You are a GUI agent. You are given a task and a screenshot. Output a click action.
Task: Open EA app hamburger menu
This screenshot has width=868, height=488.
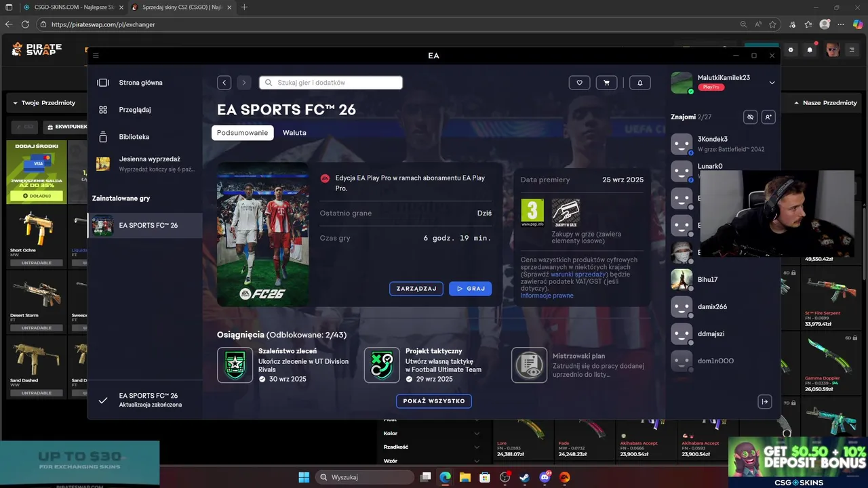point(96,56)
